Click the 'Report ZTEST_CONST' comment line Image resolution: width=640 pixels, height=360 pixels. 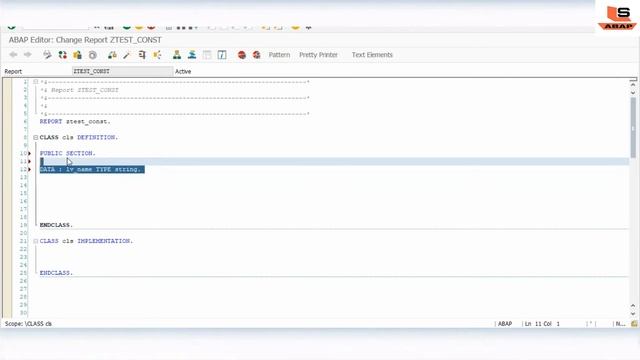(80, 90)
